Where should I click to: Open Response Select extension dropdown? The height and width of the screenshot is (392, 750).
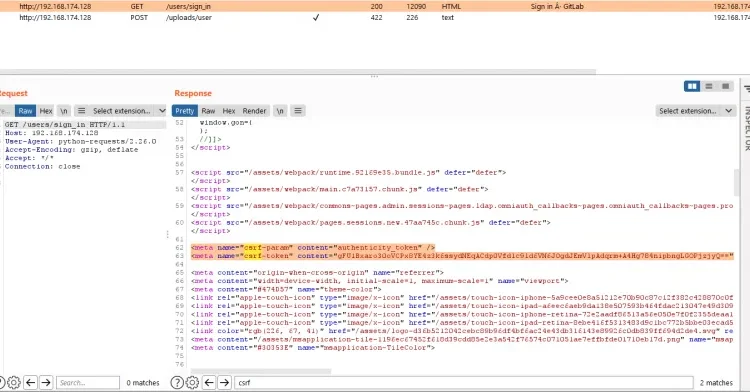[x=695, y=111]
